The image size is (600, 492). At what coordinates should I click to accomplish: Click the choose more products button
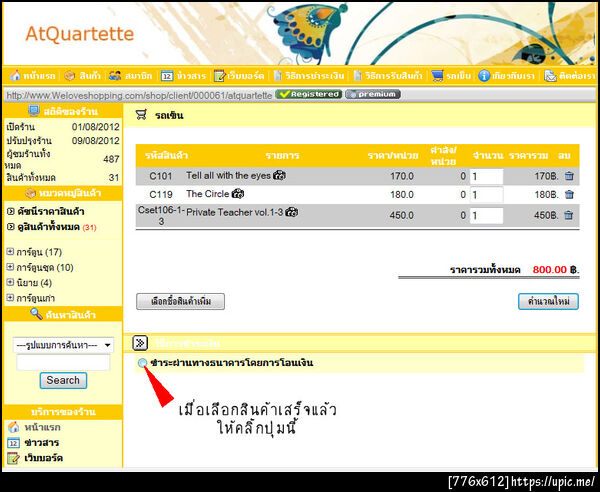(181, 301)
